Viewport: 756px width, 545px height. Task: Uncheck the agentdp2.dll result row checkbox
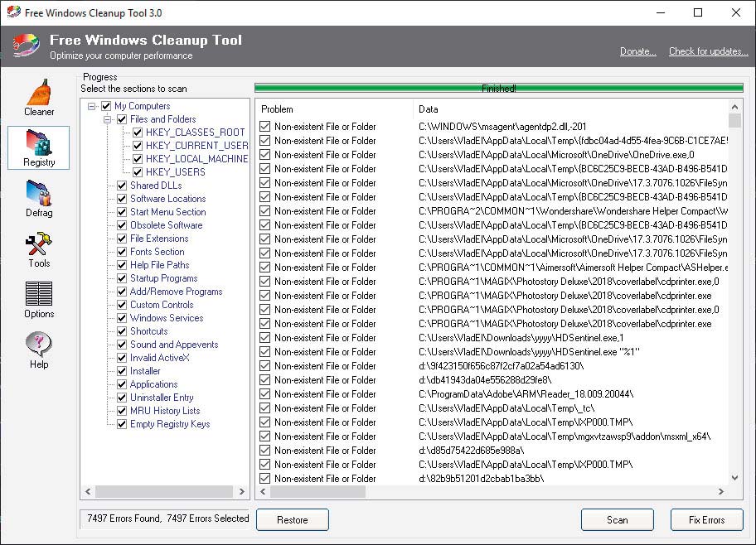tap(264, 126)
